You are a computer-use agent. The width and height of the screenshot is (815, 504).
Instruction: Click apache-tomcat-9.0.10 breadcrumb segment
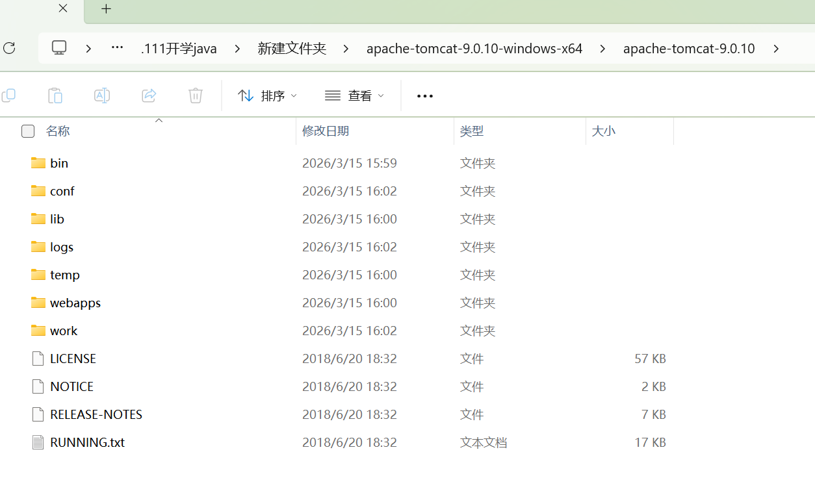pos(689,49)
